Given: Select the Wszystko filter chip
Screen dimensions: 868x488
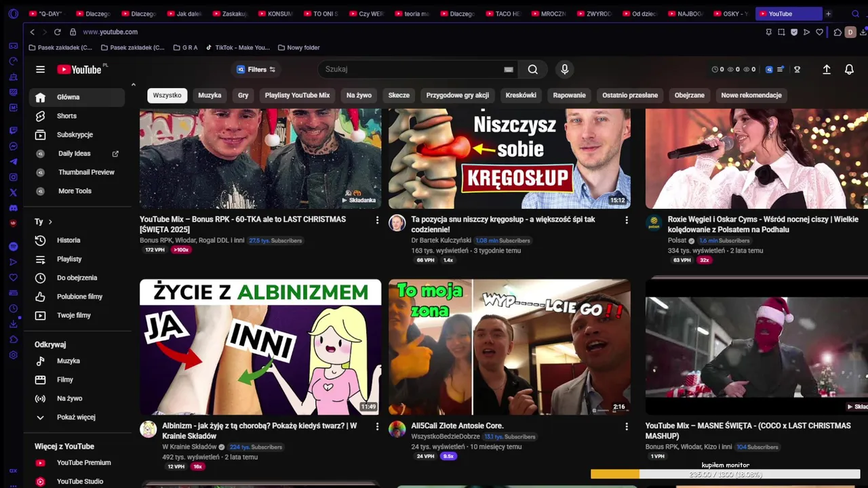Looking at the screenshot, I should coord(167,96).
